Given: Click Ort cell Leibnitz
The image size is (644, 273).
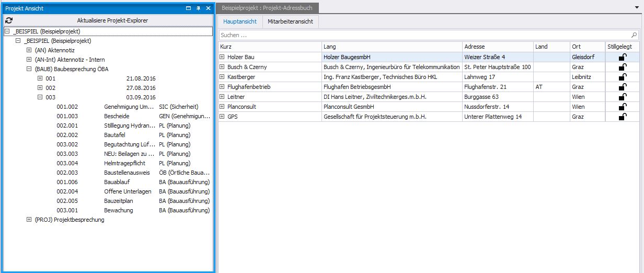Looking at the screenshot, I should coord(588,77).
